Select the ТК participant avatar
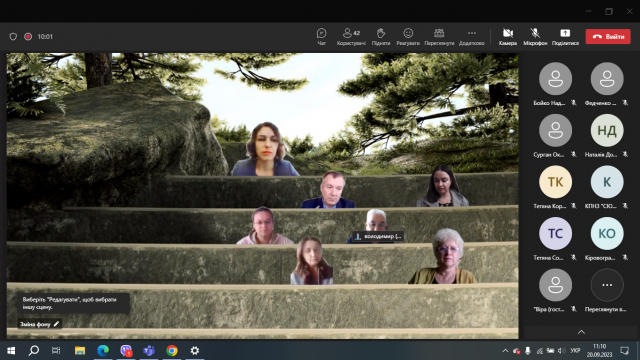Viewport: 640px width, 360px height. click(x=555, y=182)
